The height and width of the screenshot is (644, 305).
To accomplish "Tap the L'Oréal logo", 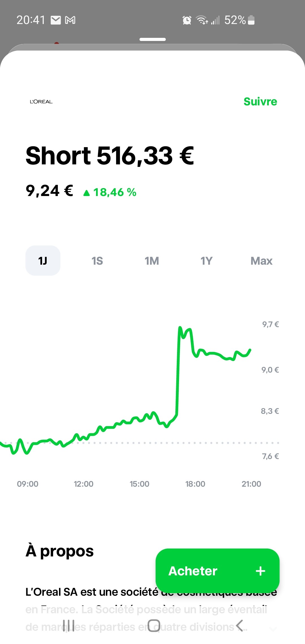I will [x=41, y=102].
